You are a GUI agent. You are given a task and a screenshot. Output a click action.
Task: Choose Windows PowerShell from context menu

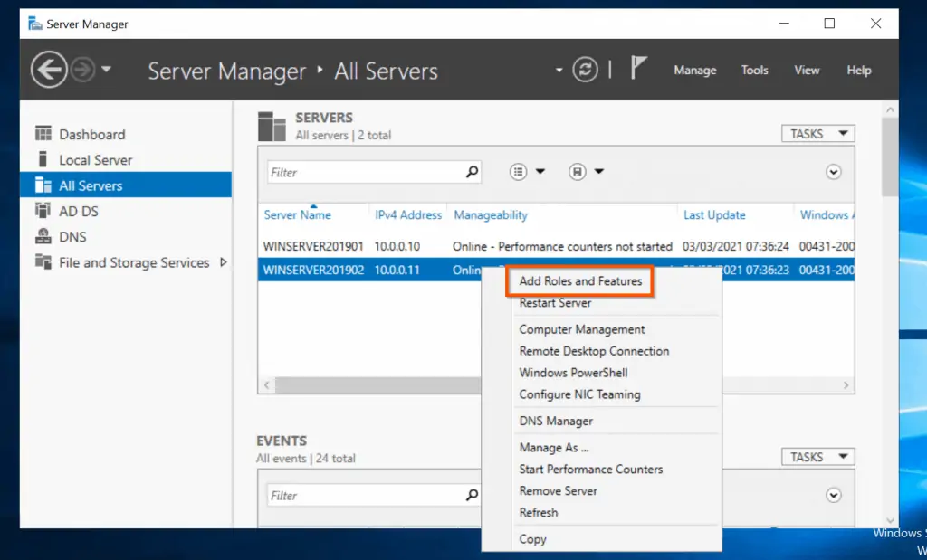coord(573,373)
